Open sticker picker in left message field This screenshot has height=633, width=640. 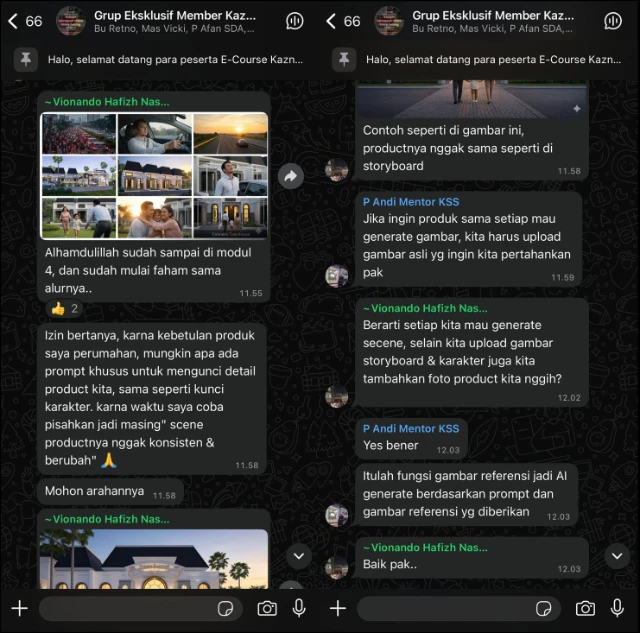[x=225, y=609]
